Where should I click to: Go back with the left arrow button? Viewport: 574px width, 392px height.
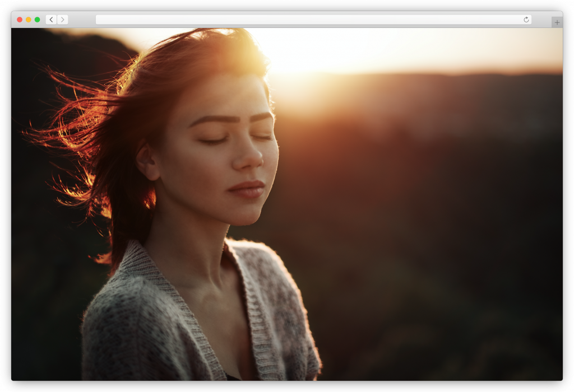pos(51,20)
